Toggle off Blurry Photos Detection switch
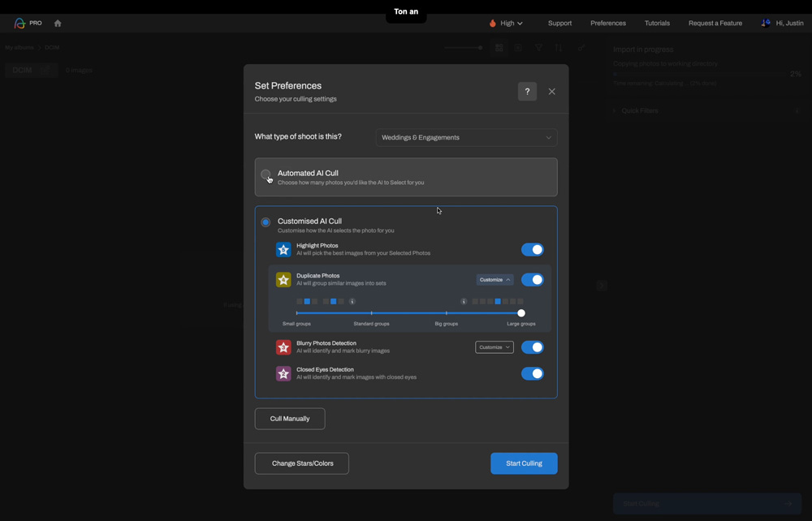Screen dimensions: 812x521 pyautogui.click(x=533, y=347)
